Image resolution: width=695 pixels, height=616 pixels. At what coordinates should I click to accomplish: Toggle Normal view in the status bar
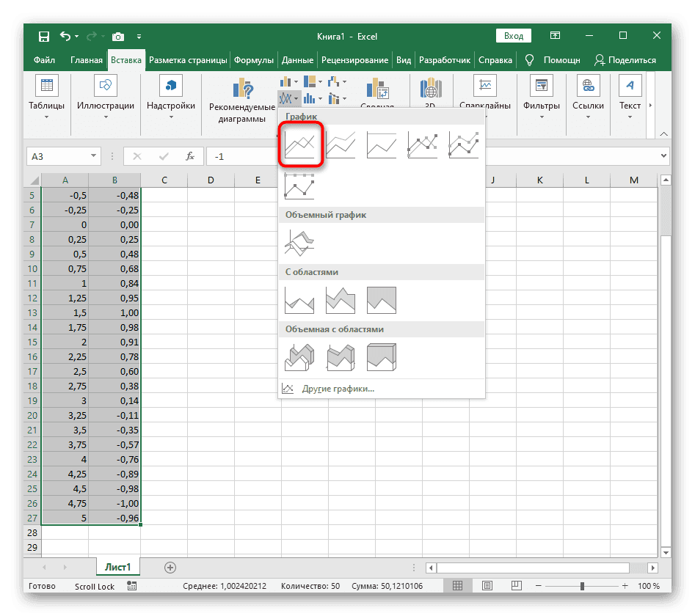(x=457, y=585)
